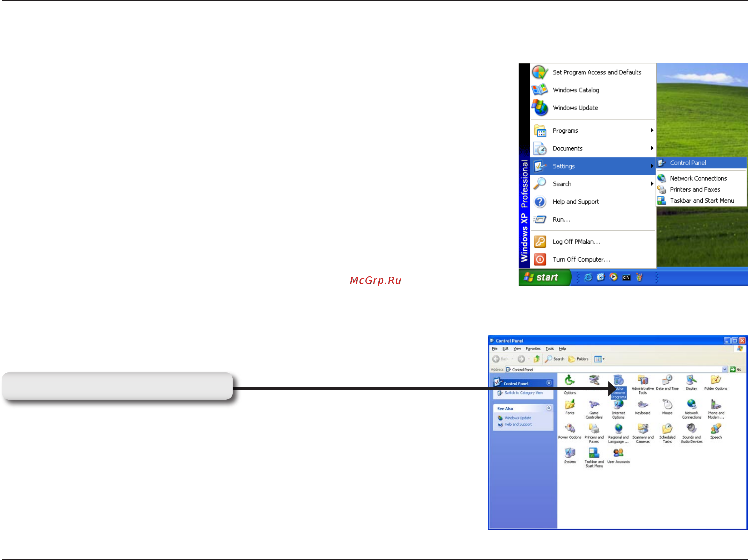Select Windows Catalog in Start menu

593,90
